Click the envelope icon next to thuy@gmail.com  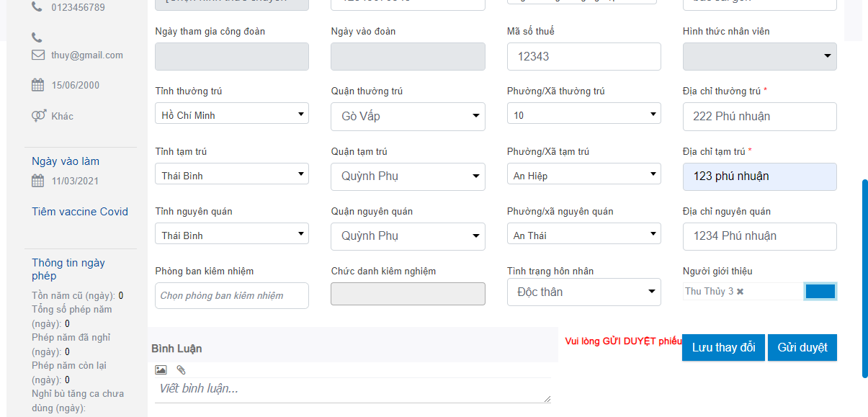coord(37,55)
